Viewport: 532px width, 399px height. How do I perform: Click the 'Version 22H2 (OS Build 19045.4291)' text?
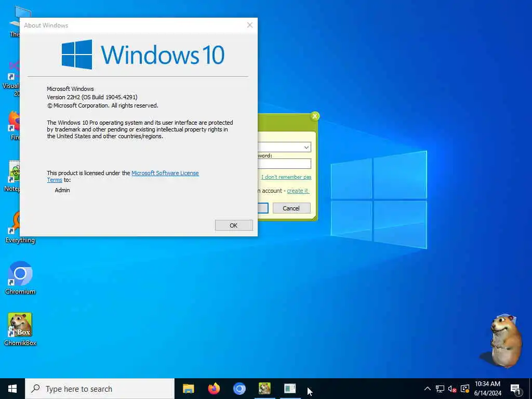[92, 97]
